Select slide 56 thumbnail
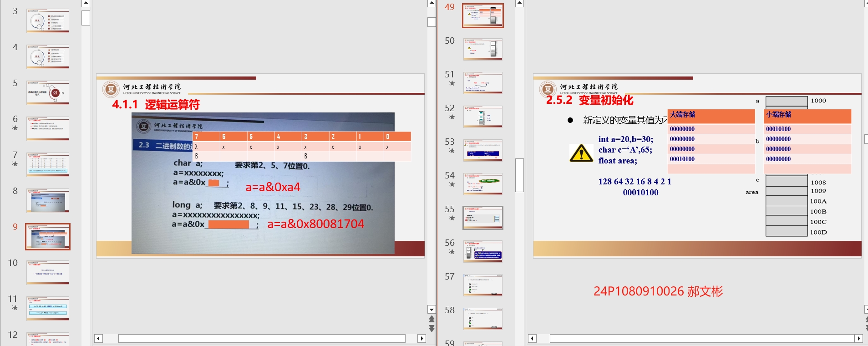The image size is (868, 346). 483,251
